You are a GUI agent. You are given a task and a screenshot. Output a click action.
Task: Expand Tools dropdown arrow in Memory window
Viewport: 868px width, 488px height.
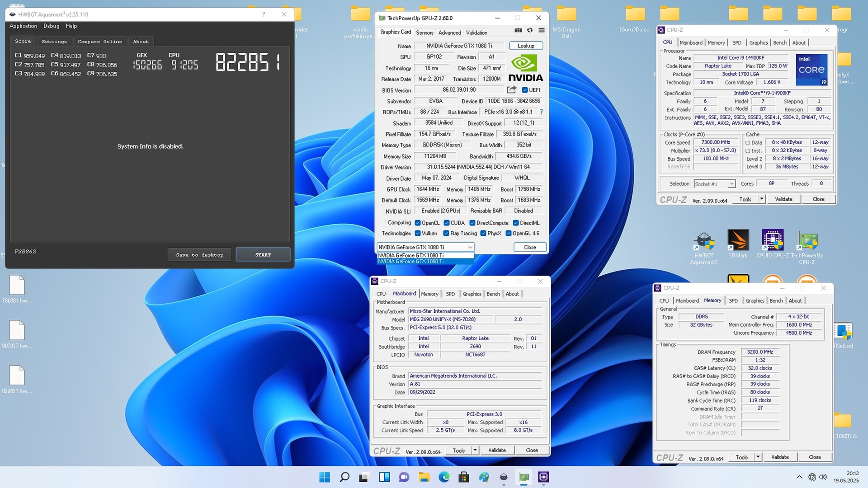758,457
